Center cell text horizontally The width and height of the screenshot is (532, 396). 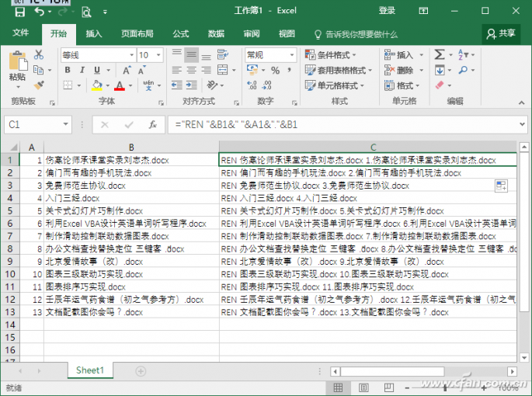tap(192, 70)
